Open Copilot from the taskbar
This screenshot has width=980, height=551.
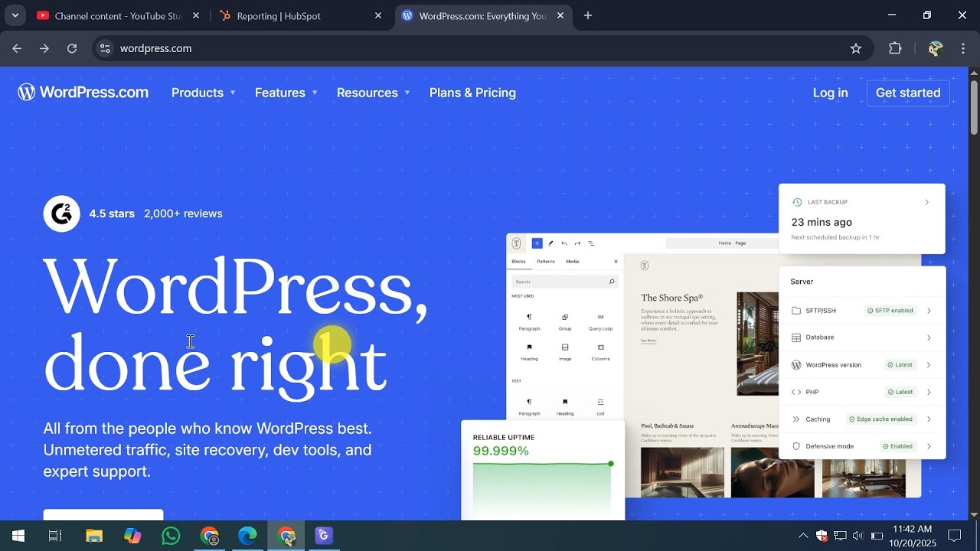[x=132, y=536]
